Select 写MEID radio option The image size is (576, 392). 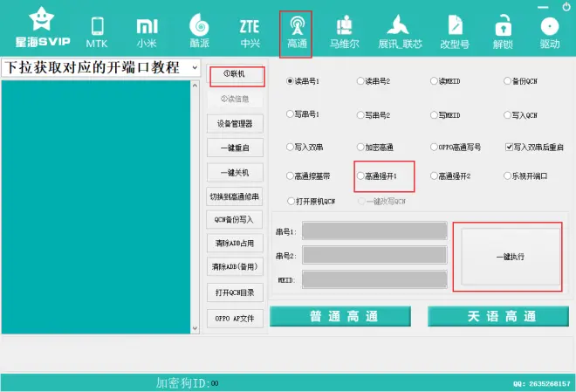pyautogui.click(x=445, y=115)
